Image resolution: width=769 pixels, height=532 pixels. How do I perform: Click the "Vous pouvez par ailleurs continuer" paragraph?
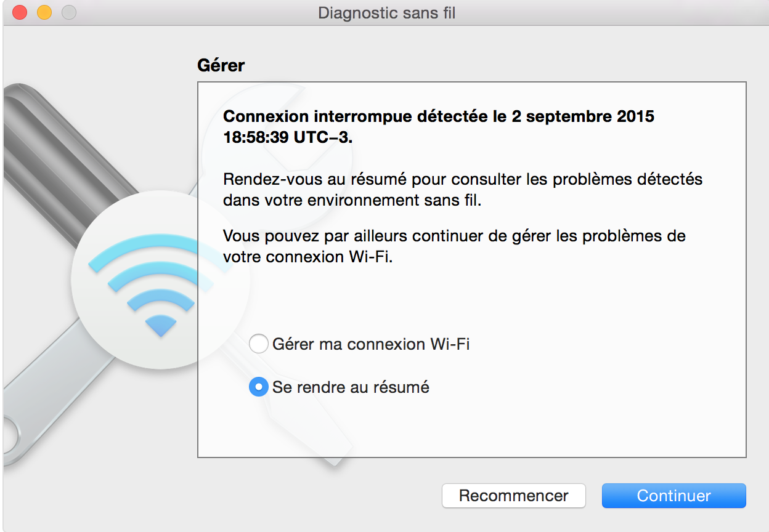pyautogui.click(x=454, y=246)
